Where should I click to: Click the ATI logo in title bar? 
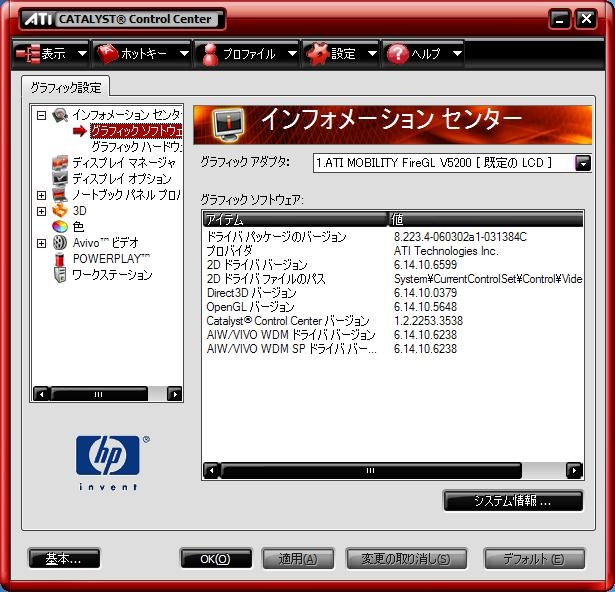pyautogui.click(x=39, y=19)
